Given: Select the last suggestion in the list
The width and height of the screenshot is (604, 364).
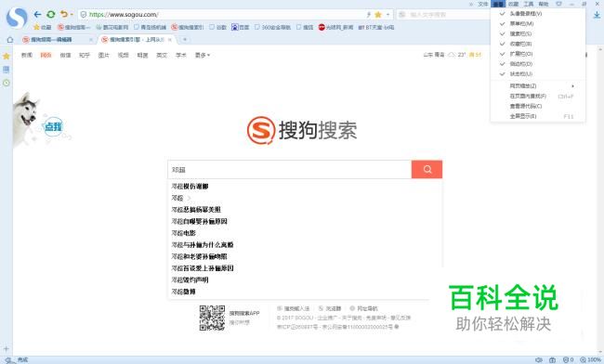Looking at the screenshot, I should [183, 292].
